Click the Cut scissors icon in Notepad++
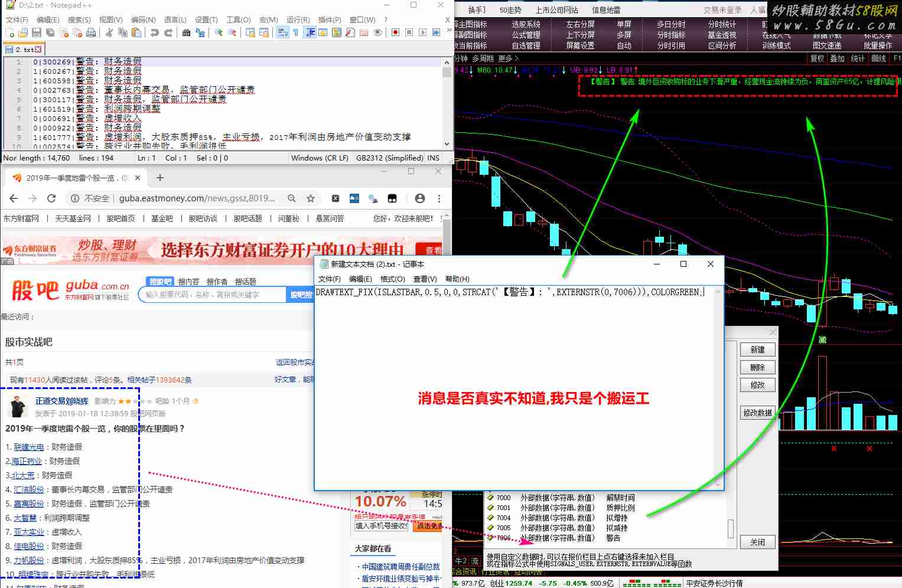Viewport: 902px width, 588px height. [x=109, y=32]
